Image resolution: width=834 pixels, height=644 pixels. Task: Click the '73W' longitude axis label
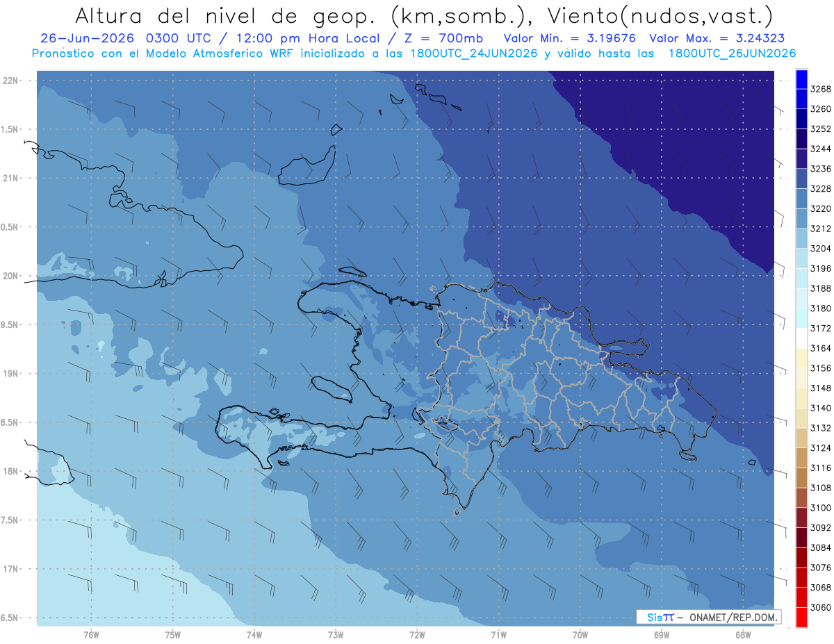pos(336,634)
